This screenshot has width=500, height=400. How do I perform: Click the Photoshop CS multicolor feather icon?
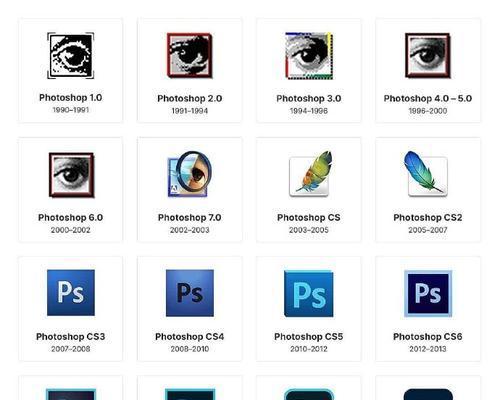[x=310, y=173]
